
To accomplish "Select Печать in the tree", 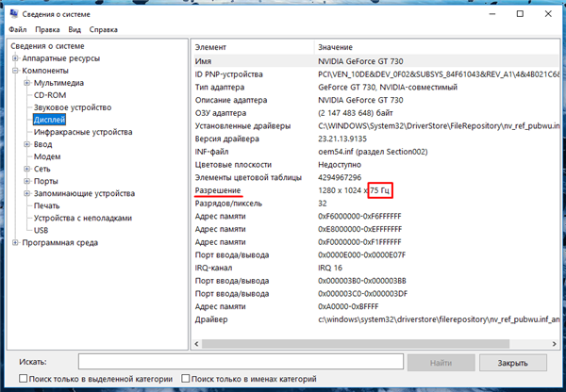I will pyautogui.click(x=46, y=205).
